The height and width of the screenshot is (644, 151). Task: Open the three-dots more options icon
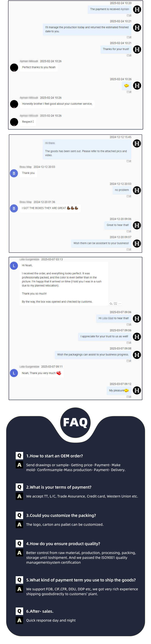click(x=120, y=304)
